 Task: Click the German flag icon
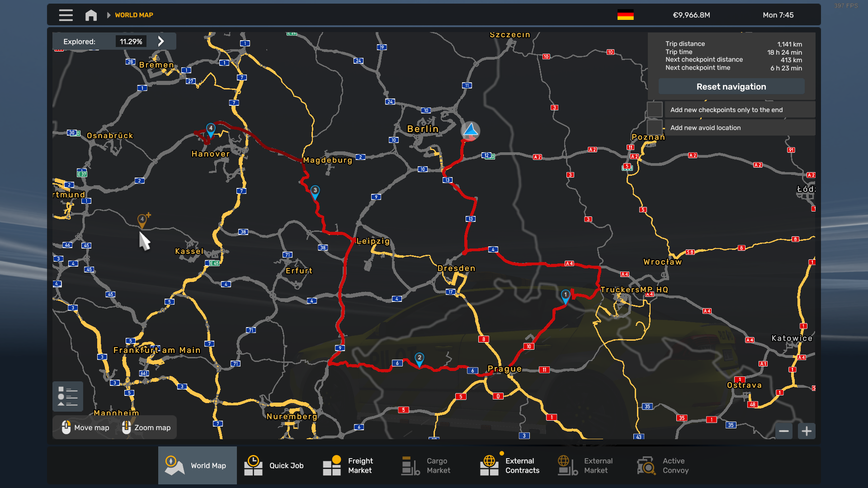click(625, 15)
